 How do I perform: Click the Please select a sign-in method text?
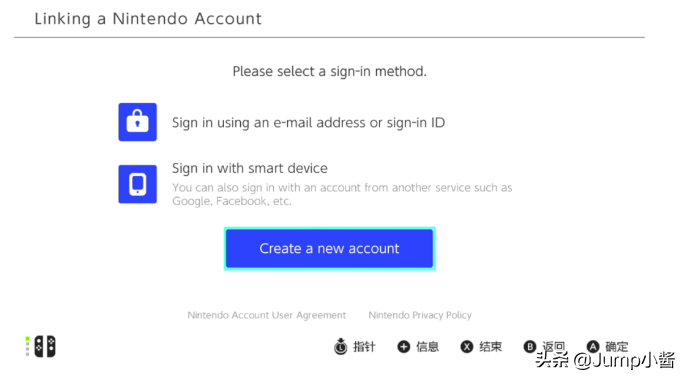(x=329, y=71)
